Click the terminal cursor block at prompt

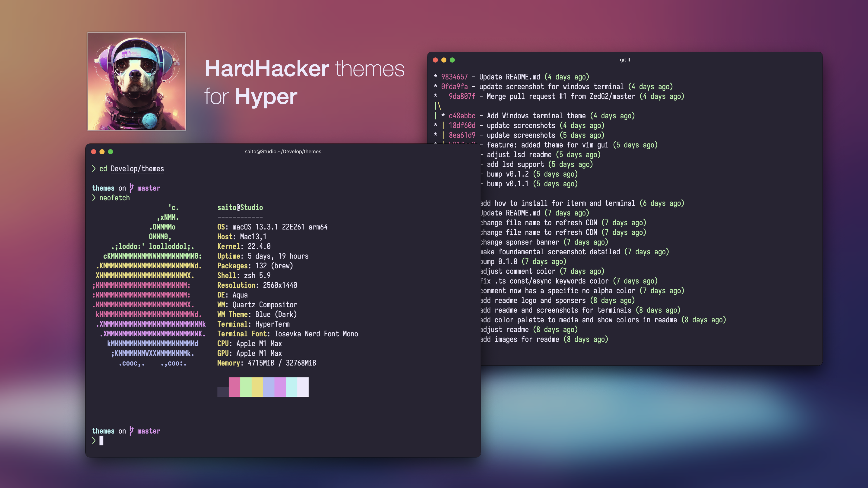[101, 441]
